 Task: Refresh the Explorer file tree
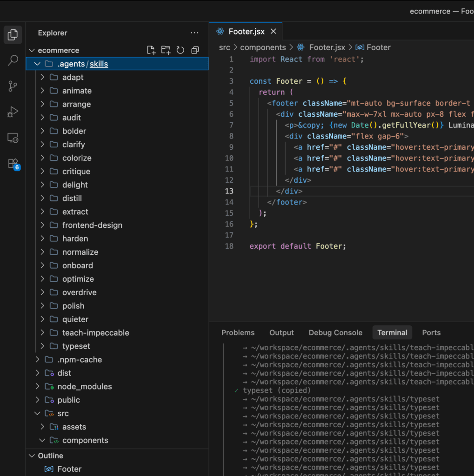[x=180, y=50]
